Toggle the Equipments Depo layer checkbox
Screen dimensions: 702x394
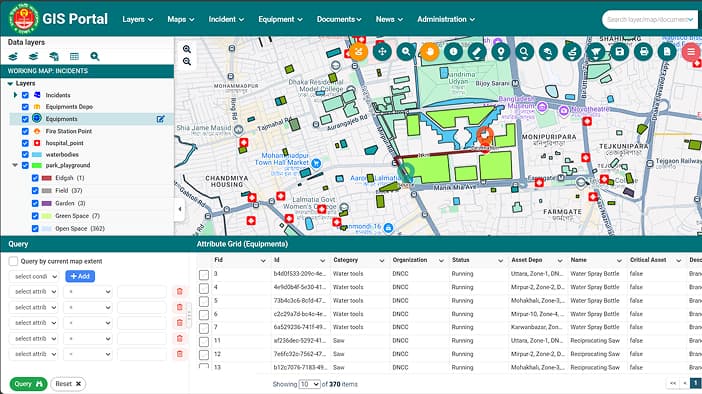pyautogui.click(x=25, y=107)
